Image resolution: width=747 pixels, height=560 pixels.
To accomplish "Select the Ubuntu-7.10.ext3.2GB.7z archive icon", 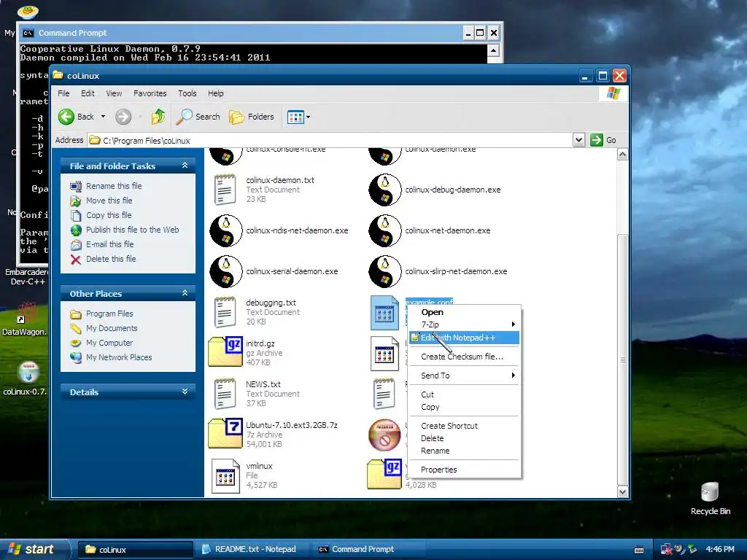I will [225, 433].
